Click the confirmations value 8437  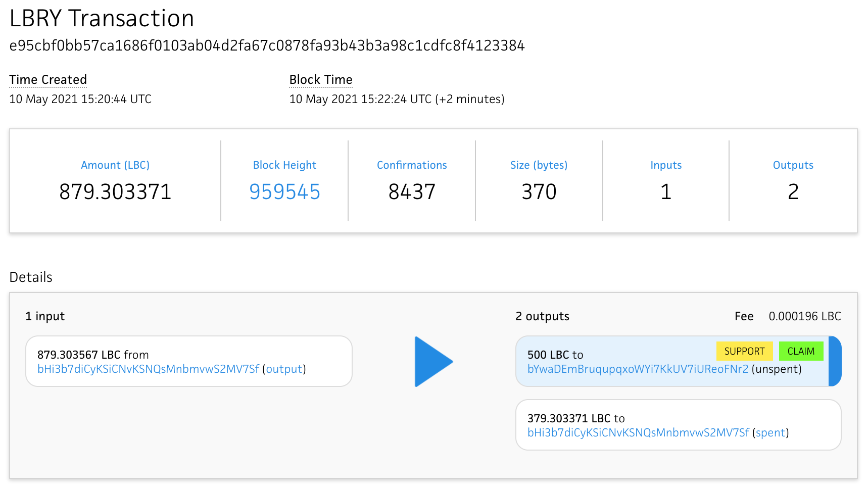pyautogui.click(x=412, y=192)
